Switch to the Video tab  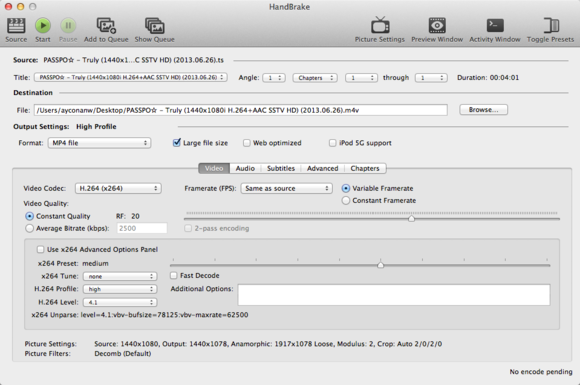click(214, 168)
